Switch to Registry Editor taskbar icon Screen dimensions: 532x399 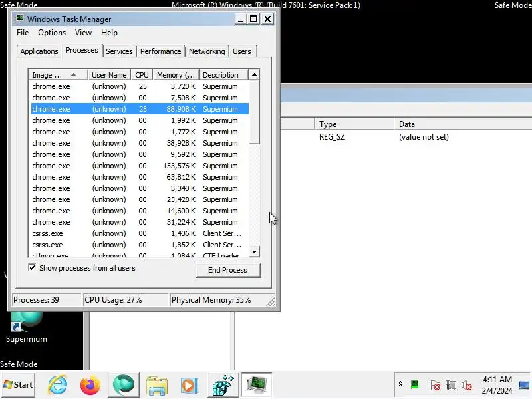(x=223, y=385)
